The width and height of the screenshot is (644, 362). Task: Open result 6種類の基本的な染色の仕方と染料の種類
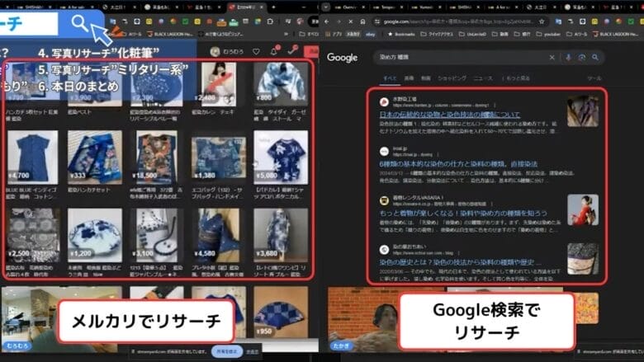(x=458, y=163)
